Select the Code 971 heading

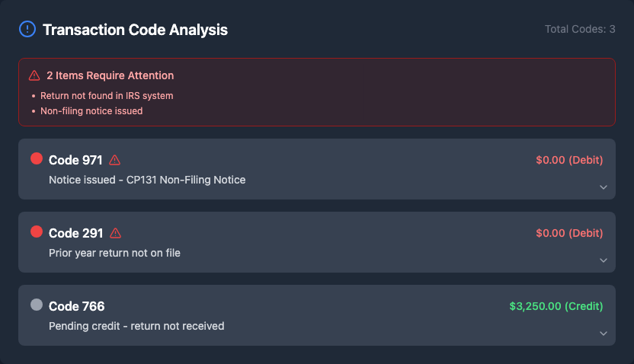point(75,160)
